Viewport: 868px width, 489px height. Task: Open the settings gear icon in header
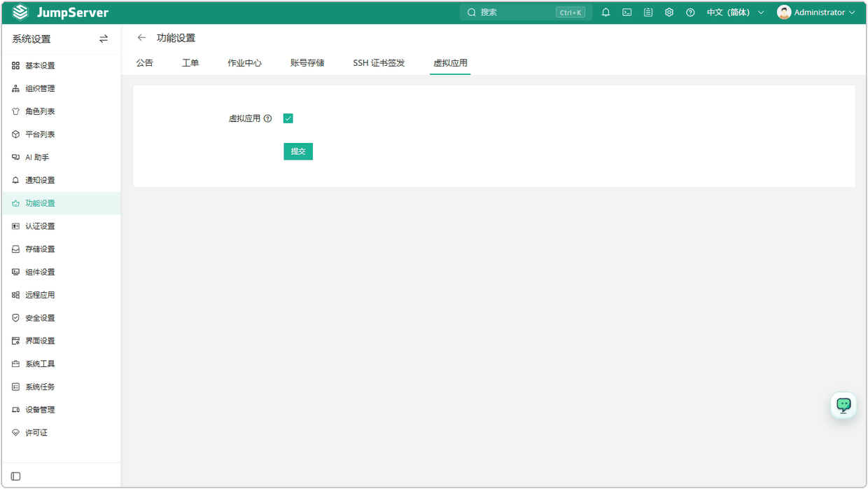click(669, 13)
